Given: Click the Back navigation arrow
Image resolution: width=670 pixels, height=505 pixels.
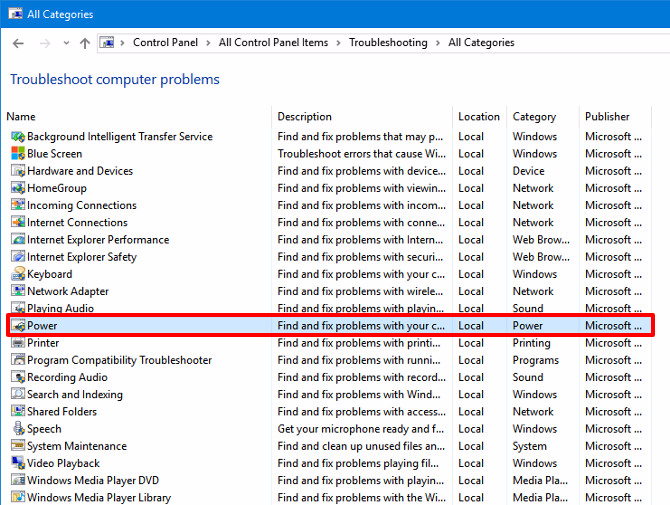Looking at the screenshot, I should pyautogui.click(x=18, y=43).
